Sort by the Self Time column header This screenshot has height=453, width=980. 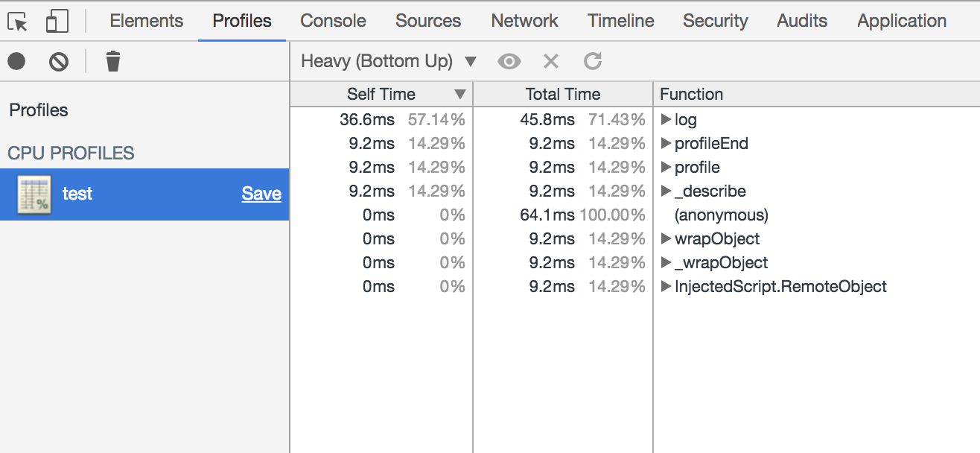tap(381, 94)
